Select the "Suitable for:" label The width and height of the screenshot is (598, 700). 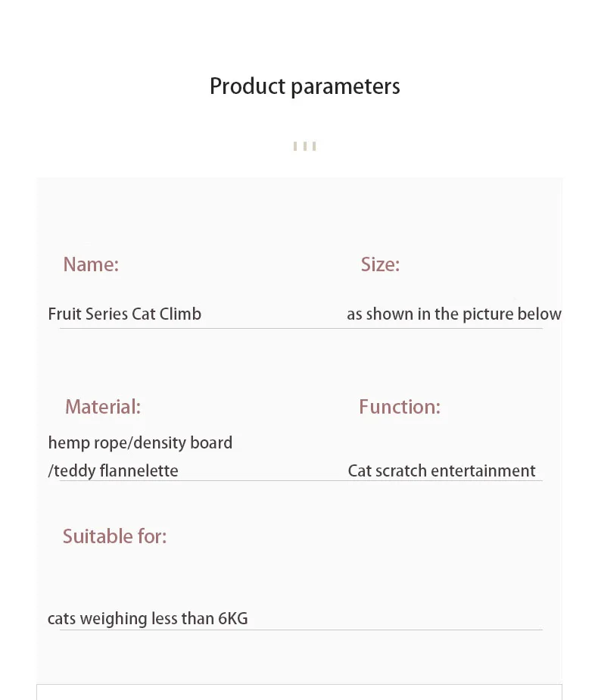coord(114,536)
